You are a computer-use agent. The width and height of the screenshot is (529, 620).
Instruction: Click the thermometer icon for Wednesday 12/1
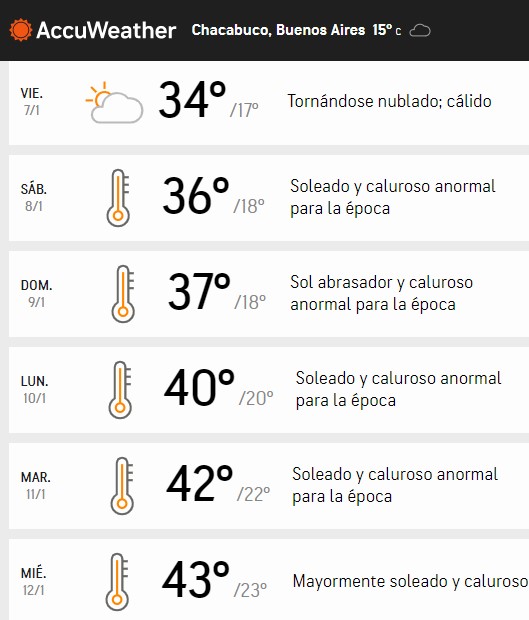pos(117,582)
